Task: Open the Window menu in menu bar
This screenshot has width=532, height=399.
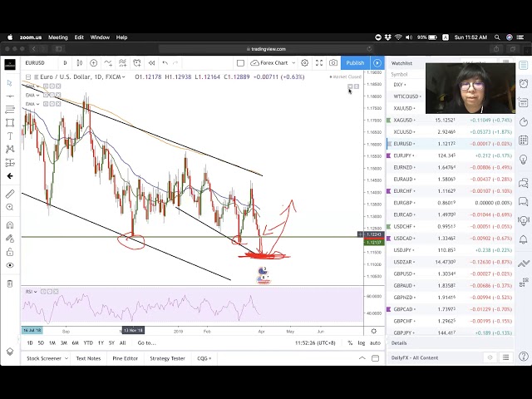Action: (100, 37)
